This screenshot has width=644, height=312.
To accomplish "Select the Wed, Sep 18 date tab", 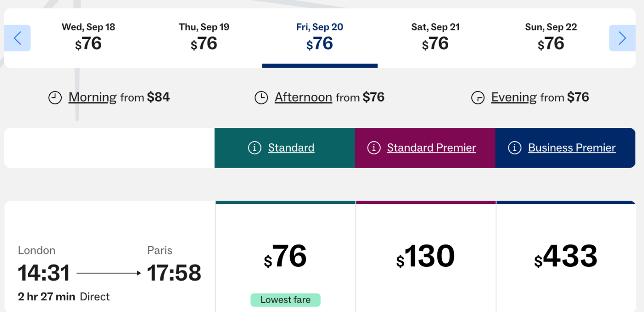I will 89,38.
